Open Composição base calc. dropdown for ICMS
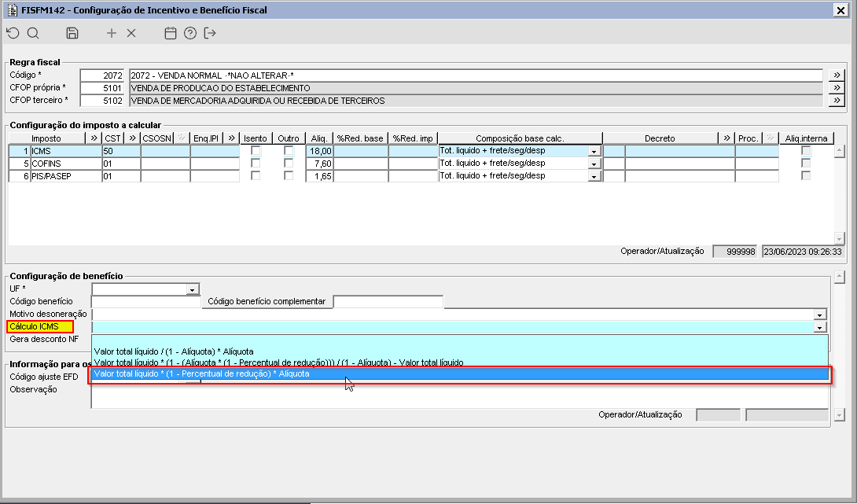 tap(594, 152)
